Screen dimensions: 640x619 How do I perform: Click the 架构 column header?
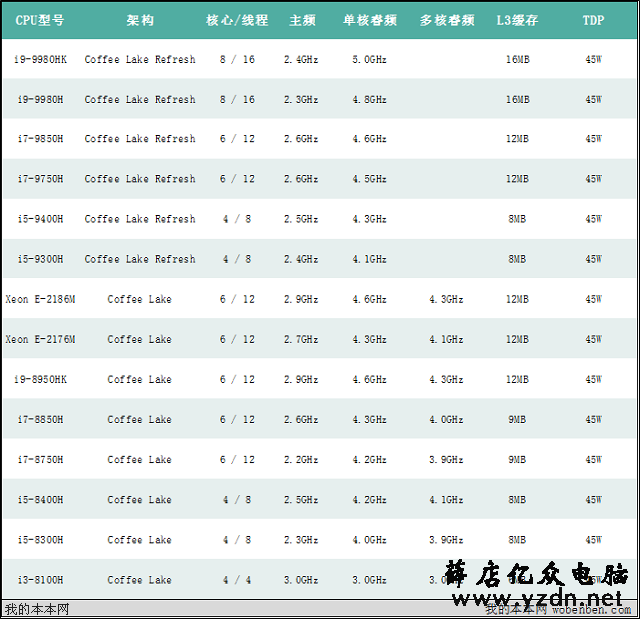140,20
